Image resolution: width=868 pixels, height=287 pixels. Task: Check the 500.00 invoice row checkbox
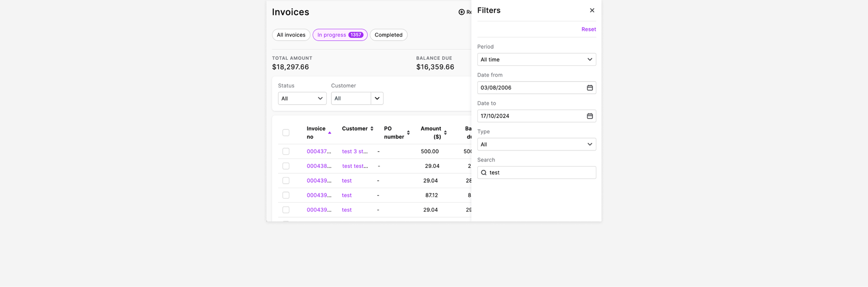pyautogui.click(x=286, y=152)
